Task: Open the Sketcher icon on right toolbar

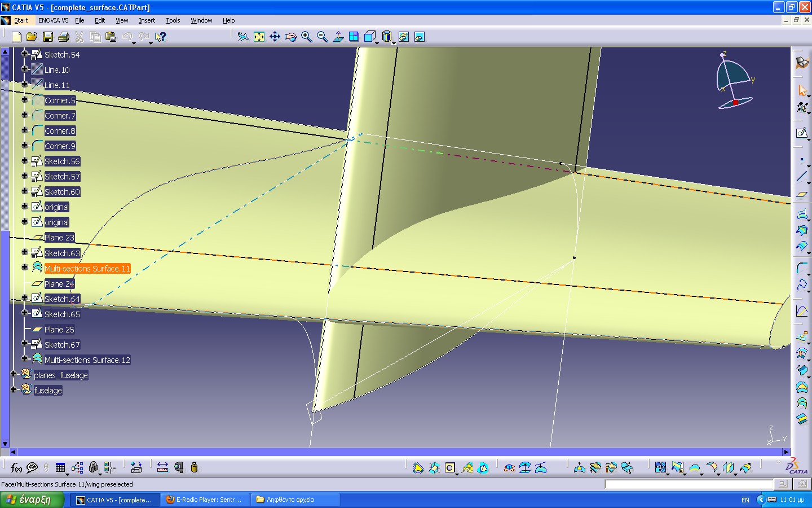Action: click(x=801, y=133)
